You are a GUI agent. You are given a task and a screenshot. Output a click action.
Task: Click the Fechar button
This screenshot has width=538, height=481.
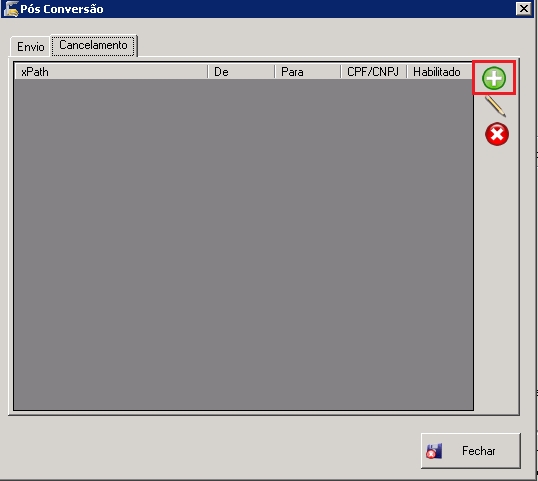[470, 450]
